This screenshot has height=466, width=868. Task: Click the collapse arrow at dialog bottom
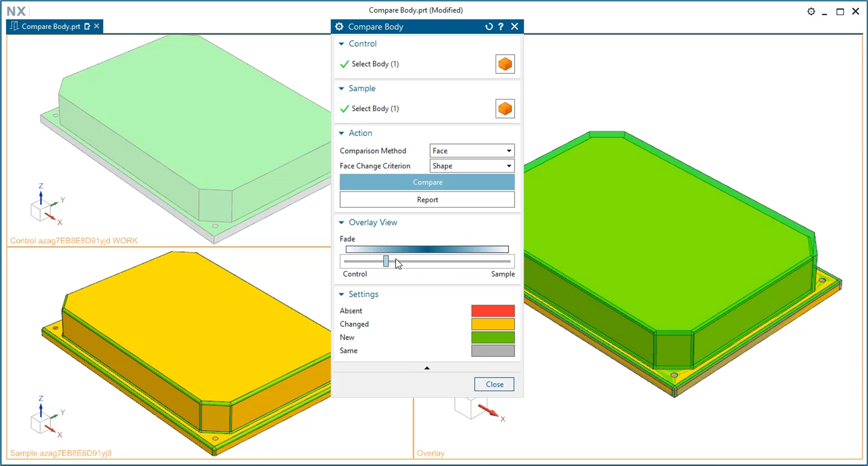pyautogui.click(x=427, y=368)
